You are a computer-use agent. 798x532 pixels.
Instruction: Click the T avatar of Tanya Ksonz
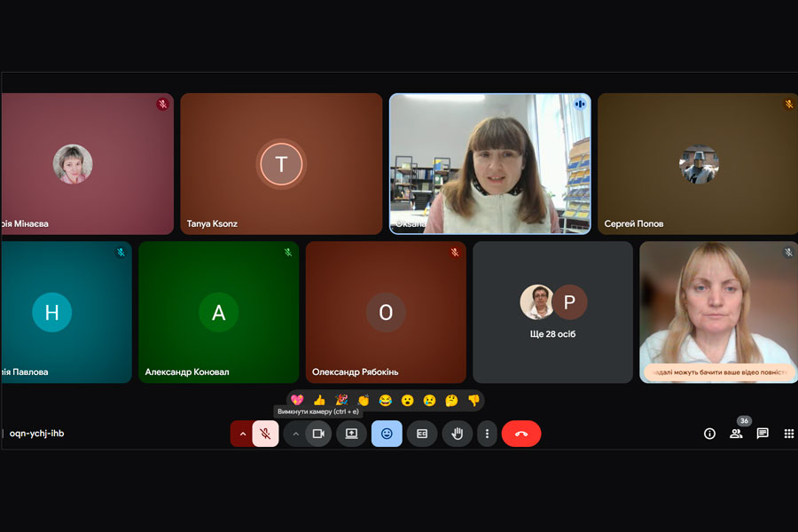pyautogui.click(x=281, y=164)
